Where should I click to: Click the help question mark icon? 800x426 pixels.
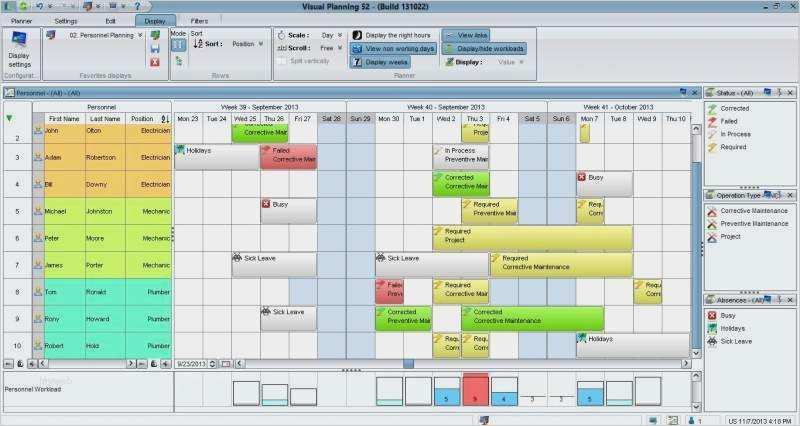pos(137,6)
